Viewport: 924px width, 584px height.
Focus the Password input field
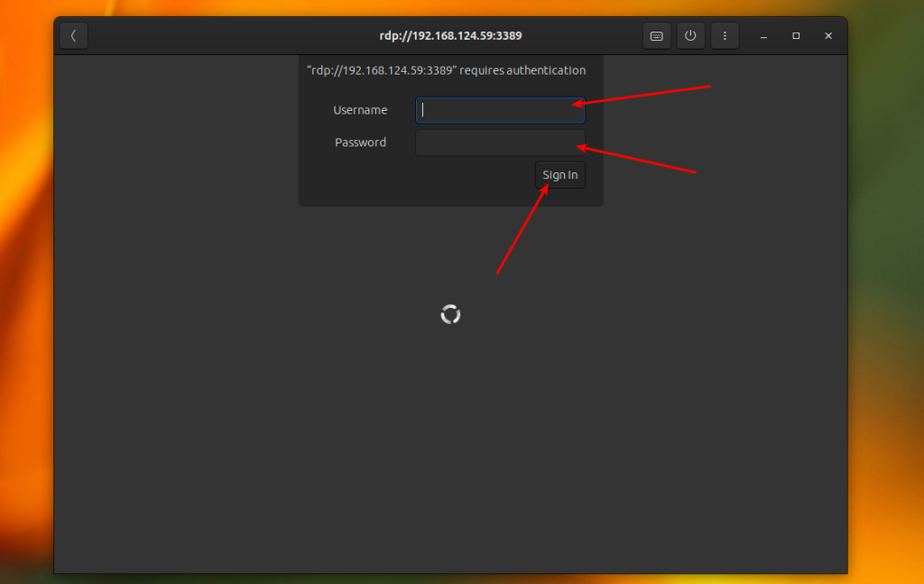[x=500, y=143]
